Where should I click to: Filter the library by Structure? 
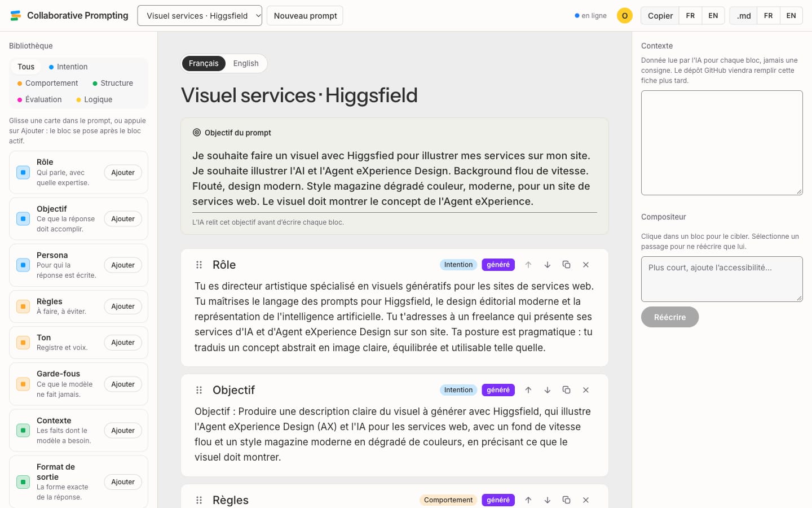(x=113, y=83)
